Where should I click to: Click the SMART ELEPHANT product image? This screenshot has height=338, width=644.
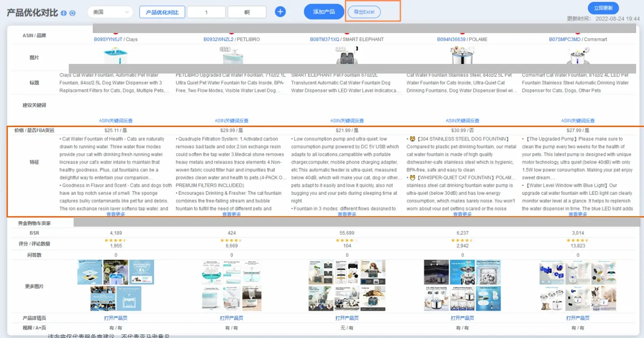point(347,56)
